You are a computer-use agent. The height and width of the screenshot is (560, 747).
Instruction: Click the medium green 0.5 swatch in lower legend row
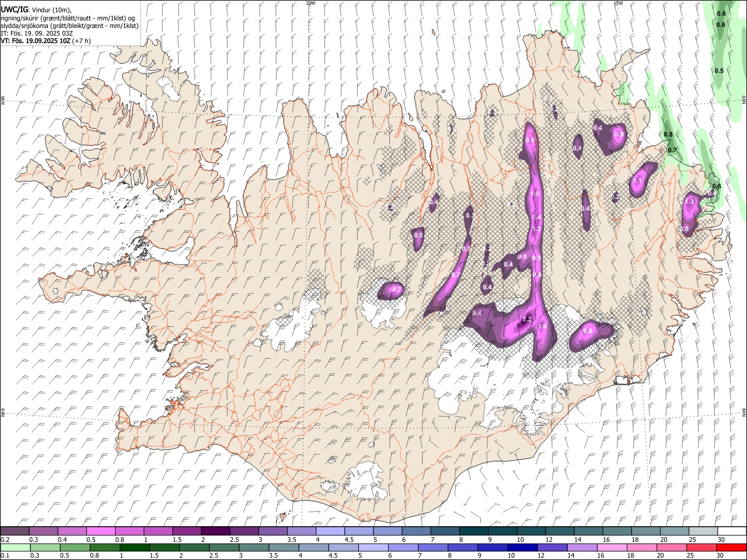coord(75,547)
